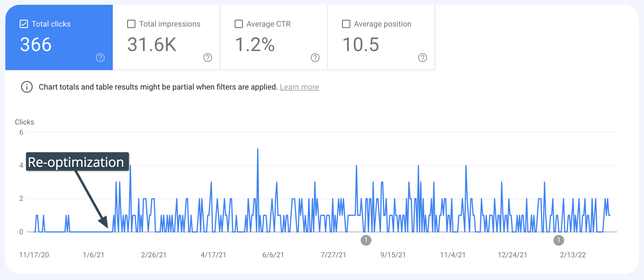Click the Clicks y-axis title

tap(24, 122)
